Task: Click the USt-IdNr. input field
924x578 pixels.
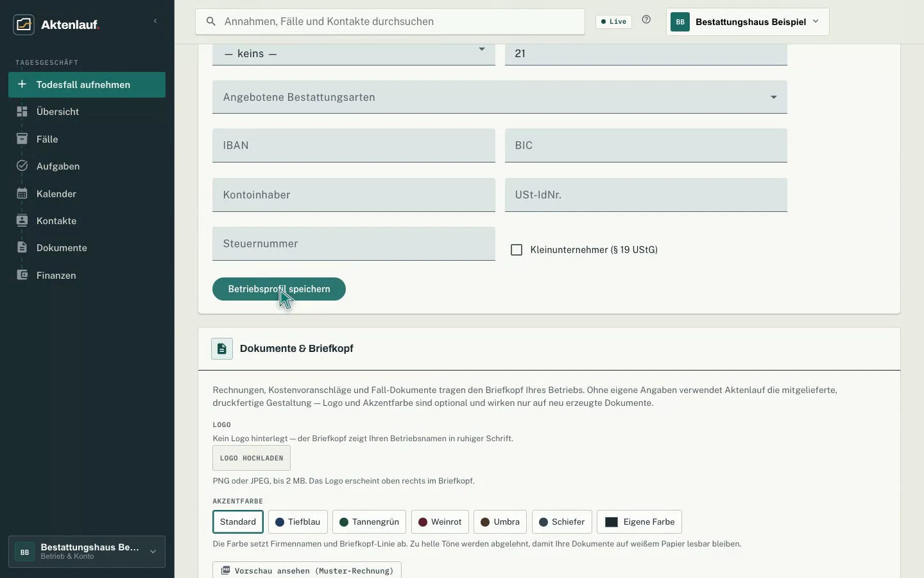Action: pos(646,195)
